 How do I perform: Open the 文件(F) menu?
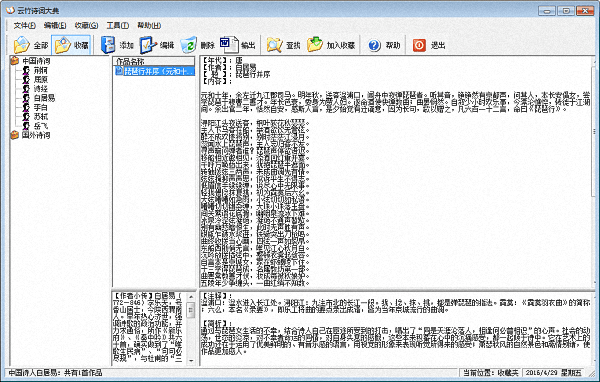pos(24,25)
